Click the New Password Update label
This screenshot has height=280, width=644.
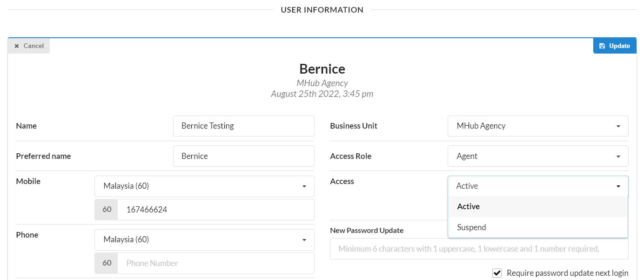(x=367, y=230)
